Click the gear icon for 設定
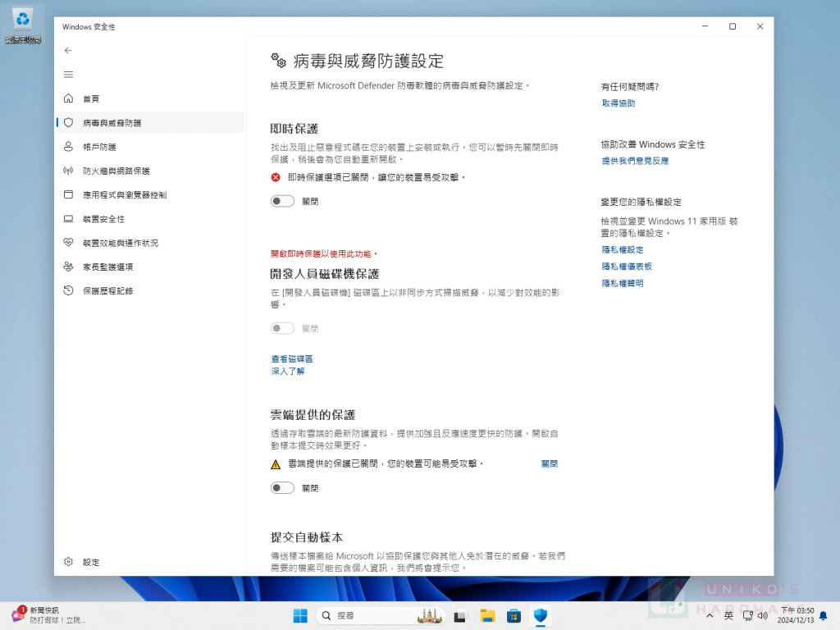This screenshot has height=630, width=840. [68, 561]
